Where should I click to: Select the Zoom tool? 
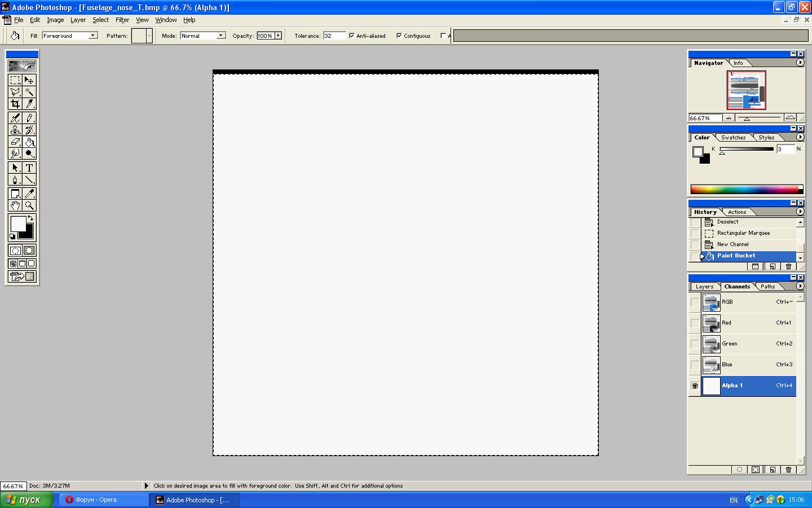(29, 205)
